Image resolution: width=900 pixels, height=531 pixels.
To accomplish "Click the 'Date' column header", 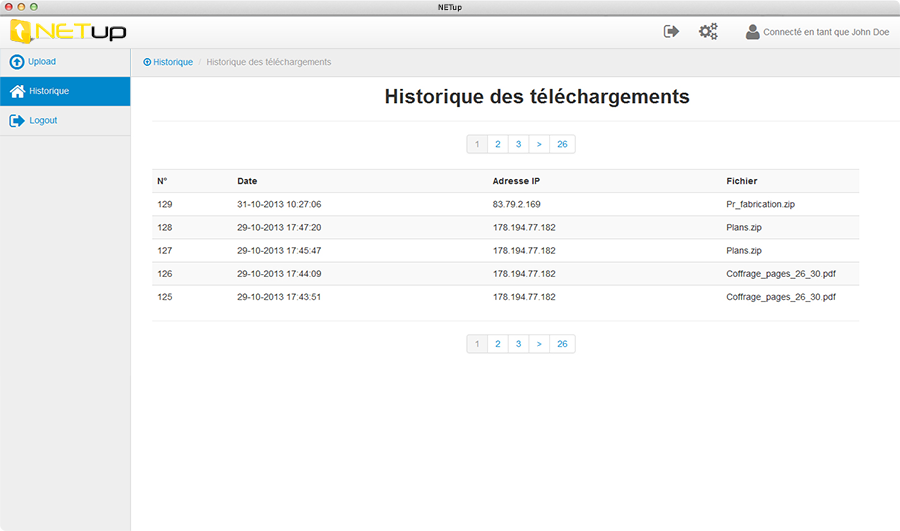I will pyautogui.click(x=247, y=181).
